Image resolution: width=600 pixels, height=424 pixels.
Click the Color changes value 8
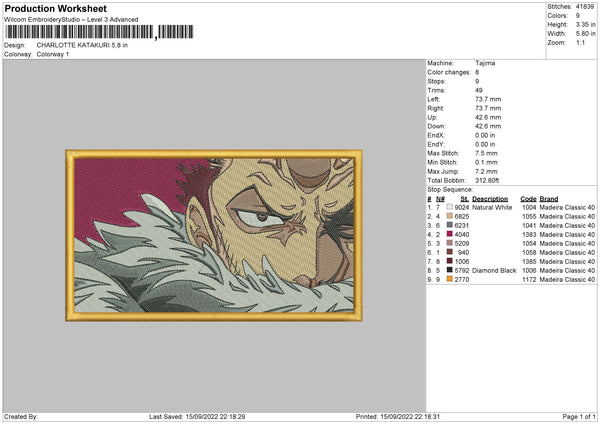click(x=477, y=72)
